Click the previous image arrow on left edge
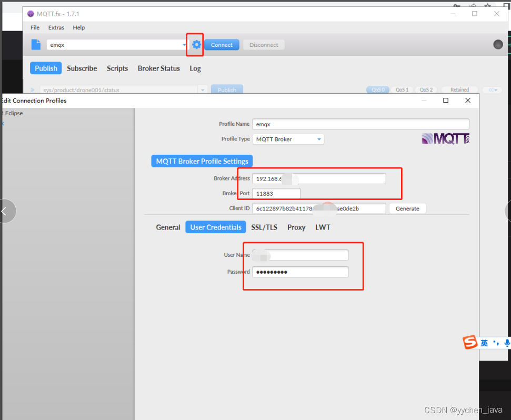Viewport: 511px width, 420px height. click(x=5, y=211)
